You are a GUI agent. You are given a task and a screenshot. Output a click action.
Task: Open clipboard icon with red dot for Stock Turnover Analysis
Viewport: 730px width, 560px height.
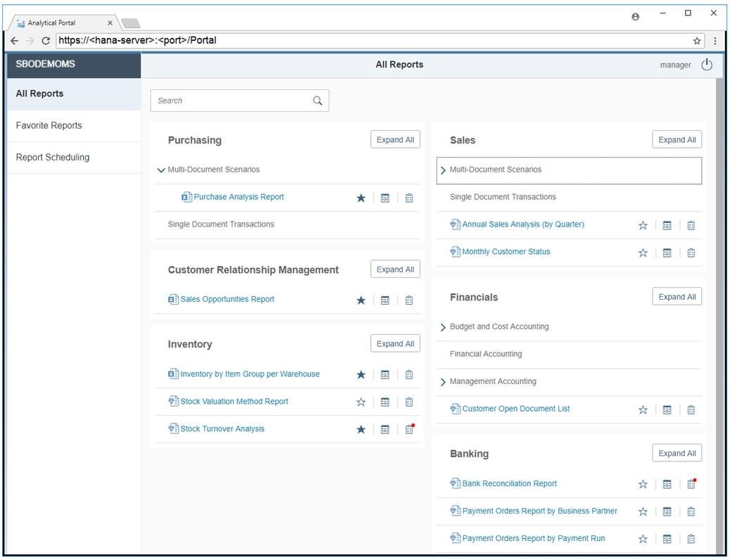click(x=409, y=429)
